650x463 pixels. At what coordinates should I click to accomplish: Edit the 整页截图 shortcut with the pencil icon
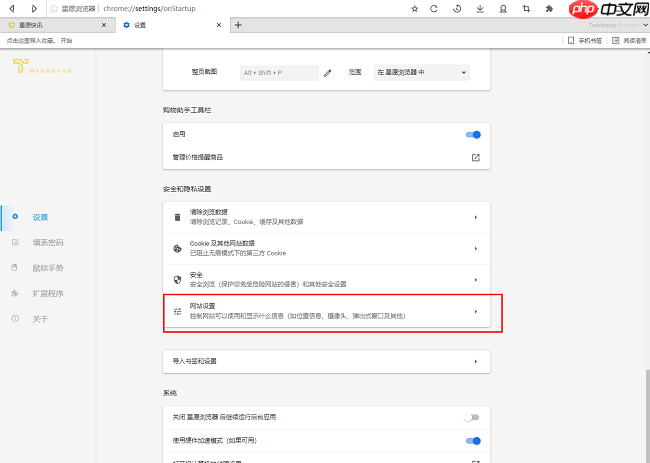[327, 73]
